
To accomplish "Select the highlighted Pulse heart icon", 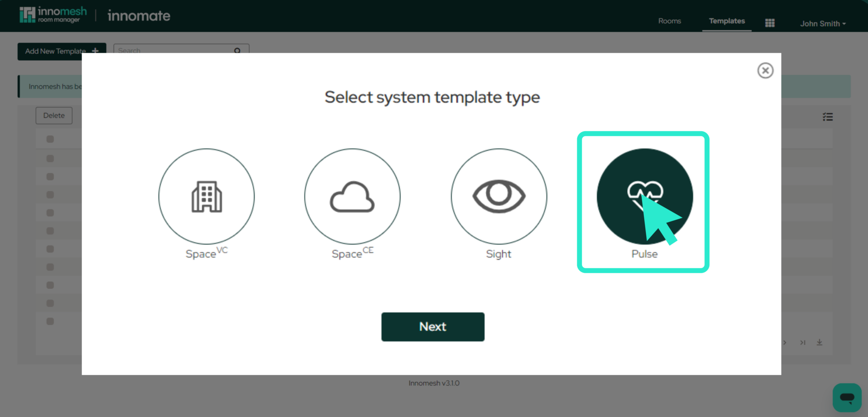I will 644,196.
